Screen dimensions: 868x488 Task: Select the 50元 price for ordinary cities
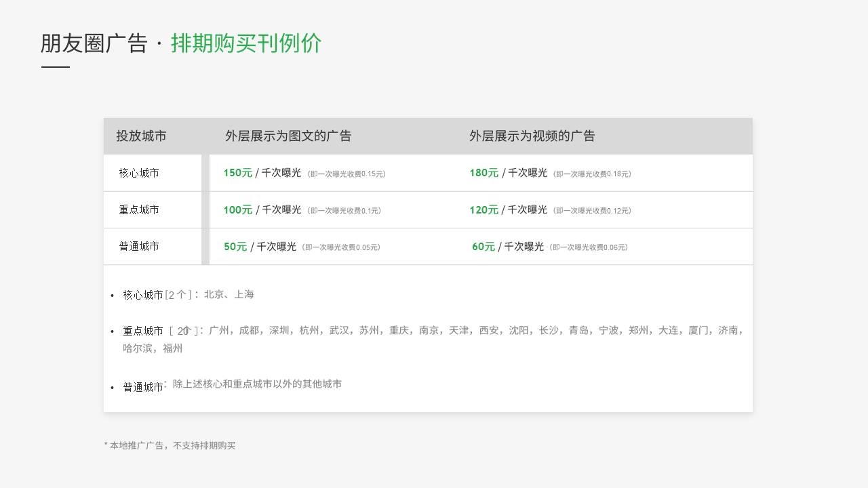coord(235,247)
